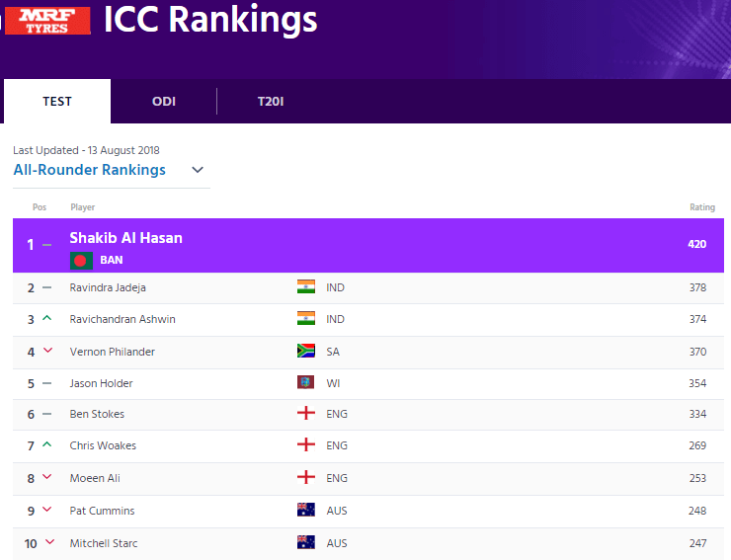Viewport: 731px width, 560px height.
Task: Click South Africa flag in Vernon Philander row
Action: [x=306, y=352]
